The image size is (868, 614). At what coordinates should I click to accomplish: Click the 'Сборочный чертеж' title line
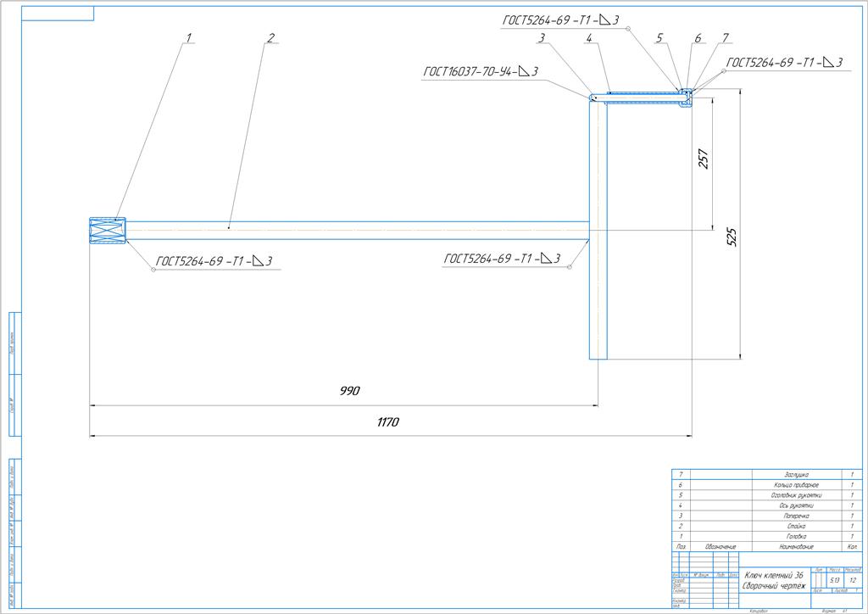[x=773, y=586]
